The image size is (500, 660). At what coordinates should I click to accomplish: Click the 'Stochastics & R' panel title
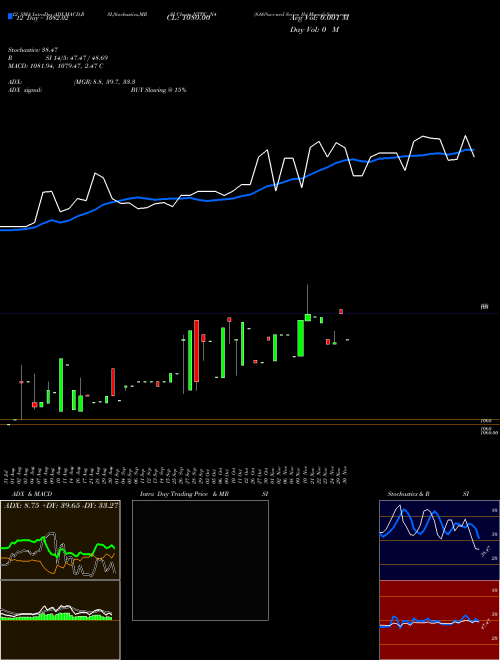tap(409, 494)
